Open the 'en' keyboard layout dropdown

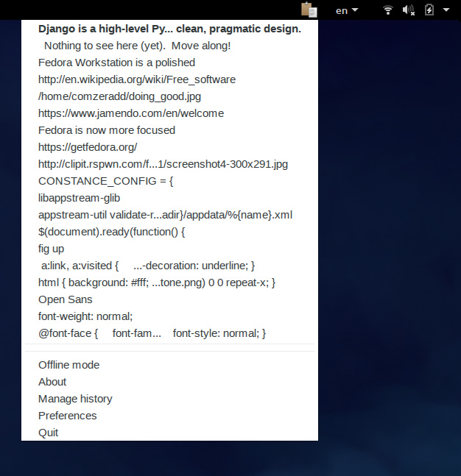coord(347,10)
